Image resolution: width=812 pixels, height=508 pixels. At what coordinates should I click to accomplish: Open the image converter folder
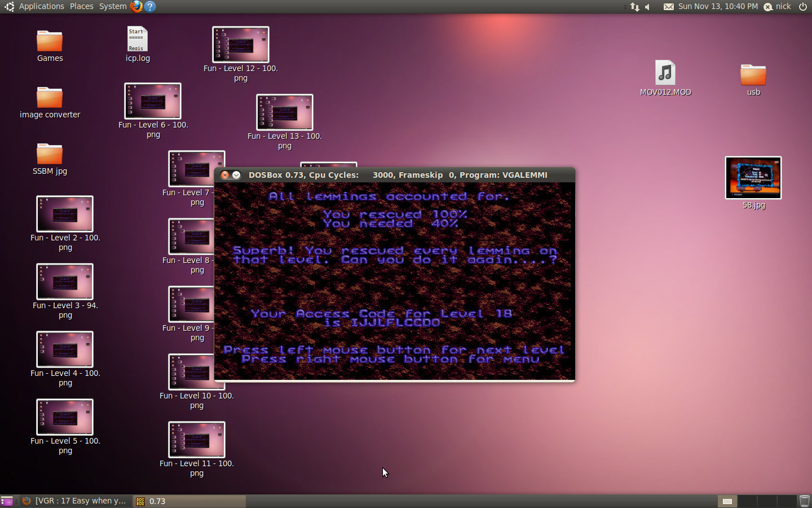click(x=50, y=98)
